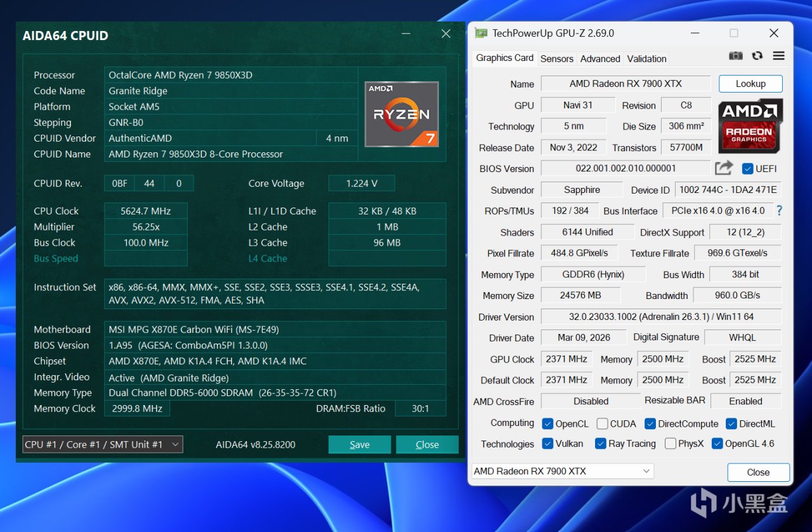Click the Memory Size field

[581, 295]
